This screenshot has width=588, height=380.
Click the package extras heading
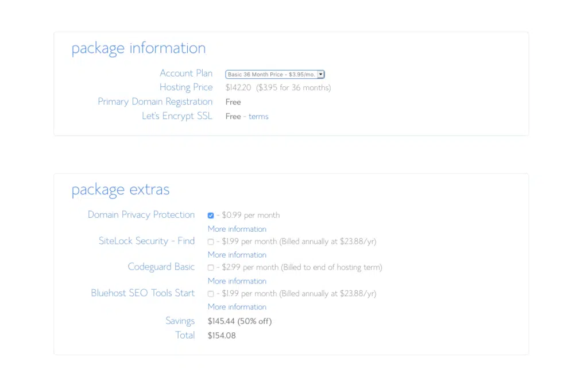[x=121, y=190]
